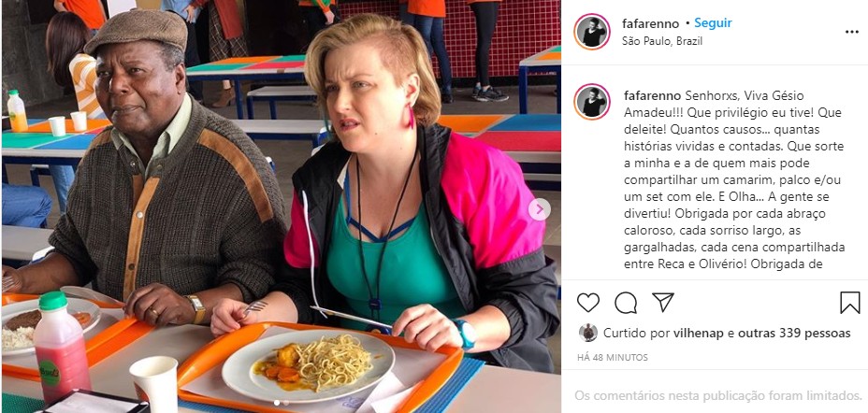Open São Paulo, Brazil location link

662,41
